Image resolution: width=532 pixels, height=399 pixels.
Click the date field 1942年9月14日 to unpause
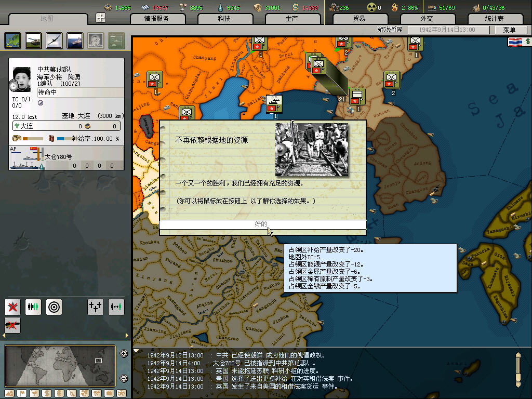point(442,30)
